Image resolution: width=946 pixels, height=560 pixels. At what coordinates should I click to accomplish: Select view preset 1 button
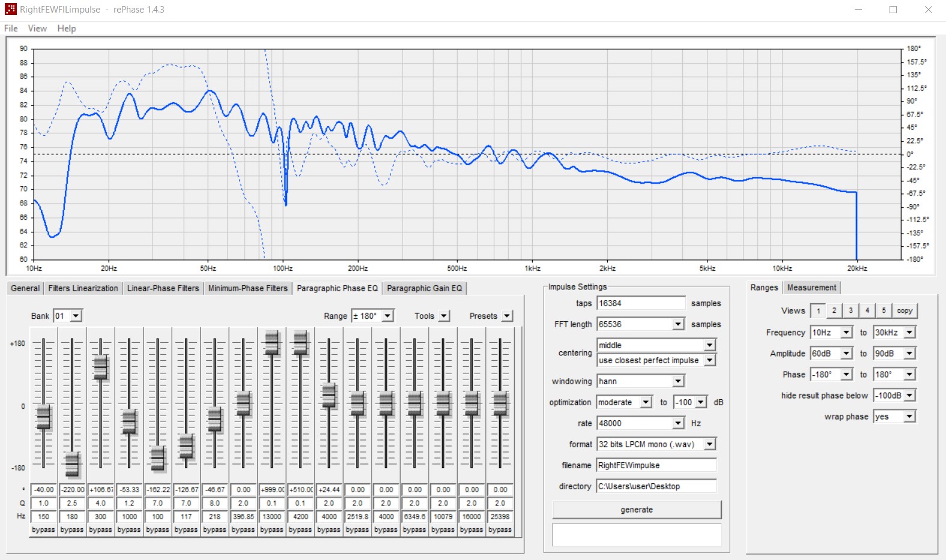pos(817,311)
